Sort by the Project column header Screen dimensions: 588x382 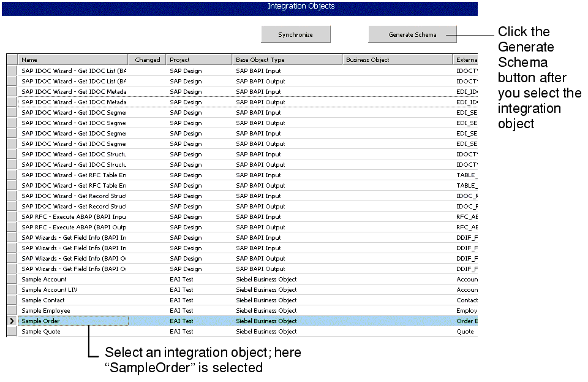pos(198,59)
